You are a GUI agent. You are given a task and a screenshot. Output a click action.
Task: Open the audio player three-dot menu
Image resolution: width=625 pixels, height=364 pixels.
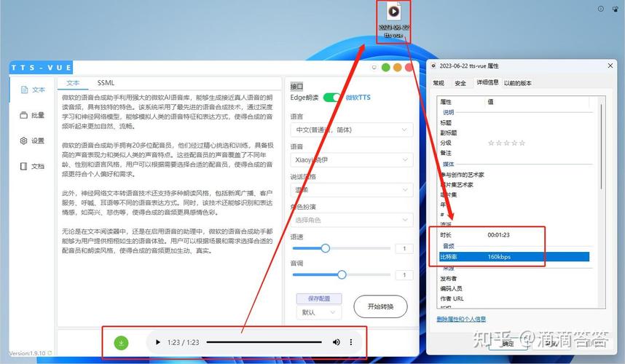[x=351, y=342]
